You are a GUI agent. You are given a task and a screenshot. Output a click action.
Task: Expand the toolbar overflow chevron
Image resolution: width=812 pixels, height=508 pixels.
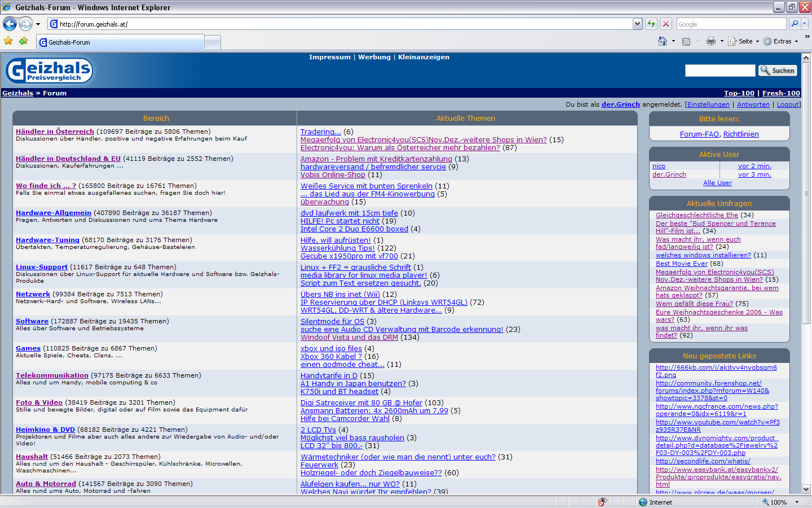tap(807, 37)
